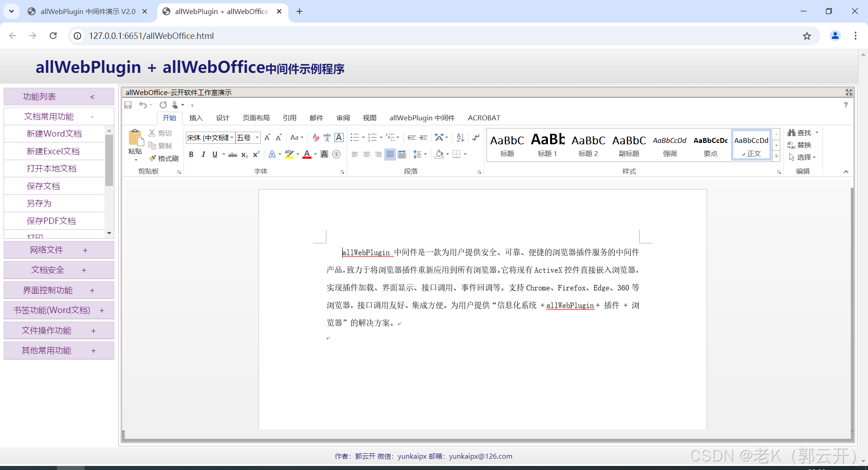This screenshot has height=470, width=868.
Task: Click the red font color A swatch
Action: tap(307, 155)
